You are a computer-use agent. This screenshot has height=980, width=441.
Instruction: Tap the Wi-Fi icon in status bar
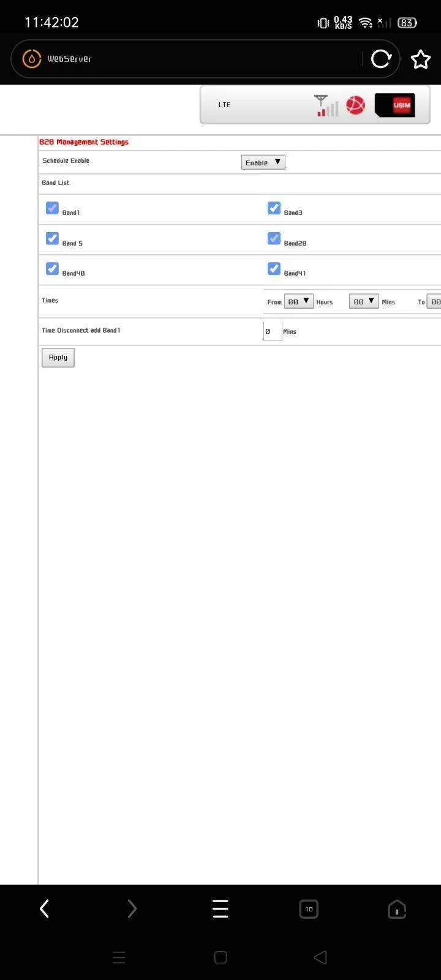click(x=366, y=23)
